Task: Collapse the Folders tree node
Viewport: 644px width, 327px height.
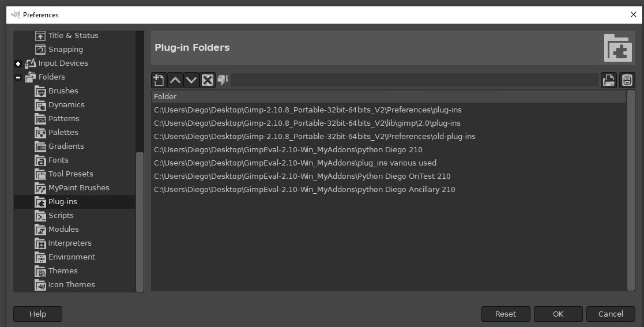Action: coord(18,77)
